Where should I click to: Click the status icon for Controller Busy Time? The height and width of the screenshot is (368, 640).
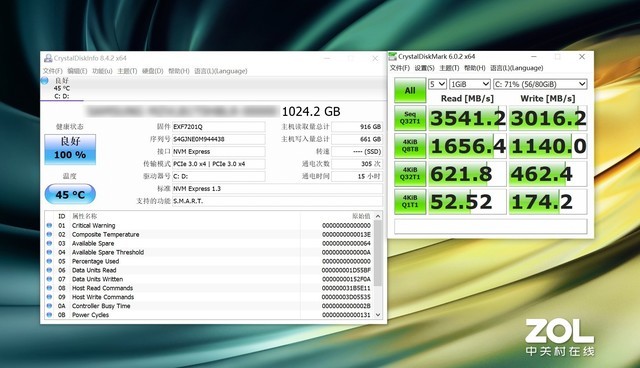point(49,306)
